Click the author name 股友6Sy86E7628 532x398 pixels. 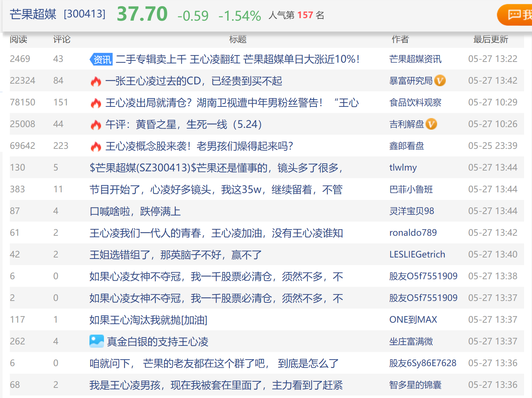coord(423,363)
